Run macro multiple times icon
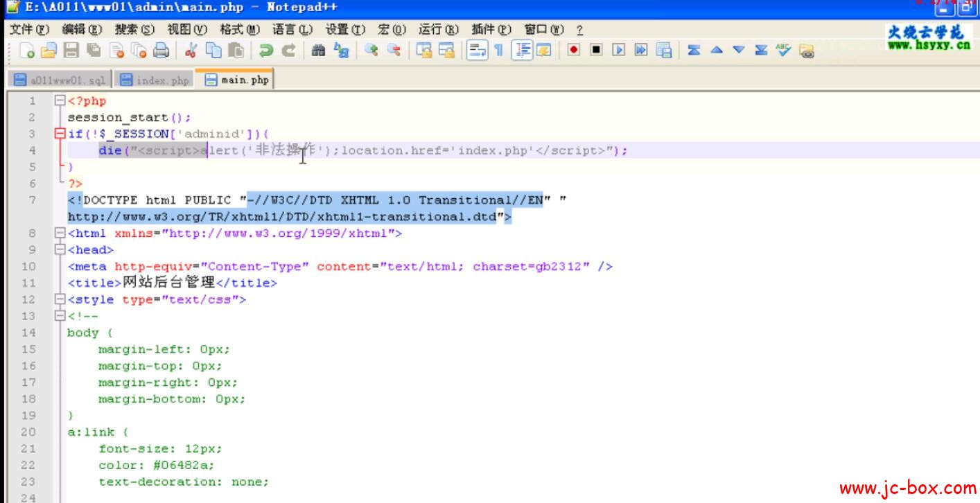 tap(641, 51)
